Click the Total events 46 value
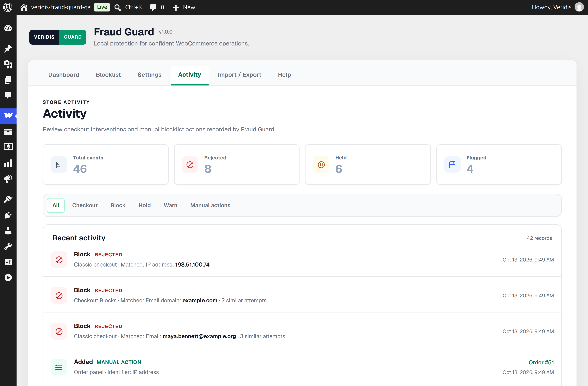588x386 pixels. (x=80, y=169)
